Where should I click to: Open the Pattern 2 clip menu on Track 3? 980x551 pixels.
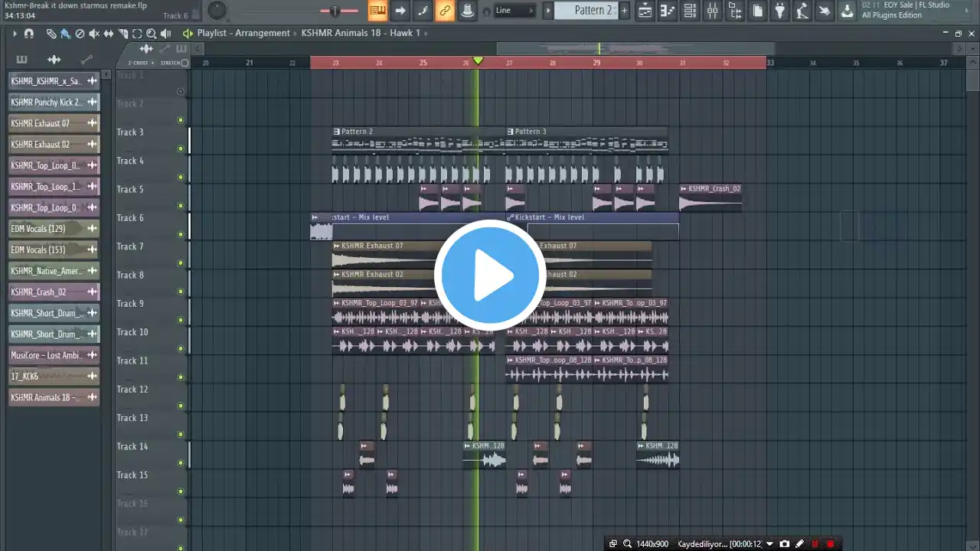tap(337, 132)
